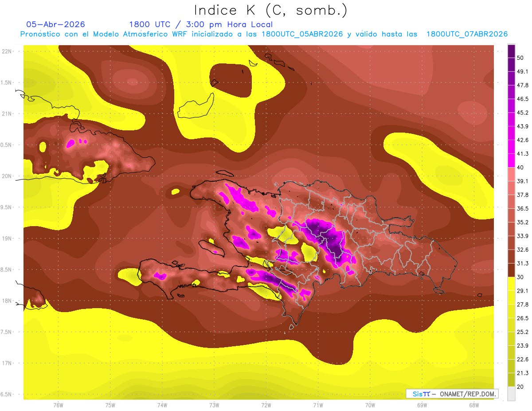Select the magenta 40 color band in legend
Screen dimensions: 532x411
coord(511,160)
